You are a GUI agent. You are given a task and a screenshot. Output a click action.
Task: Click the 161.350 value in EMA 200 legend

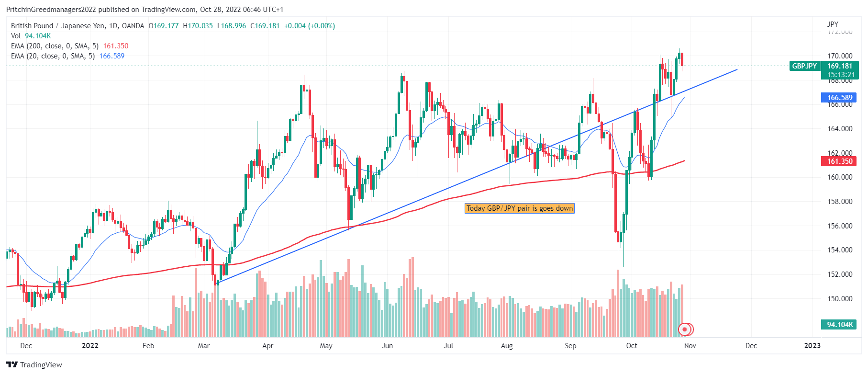click(116, 46)
